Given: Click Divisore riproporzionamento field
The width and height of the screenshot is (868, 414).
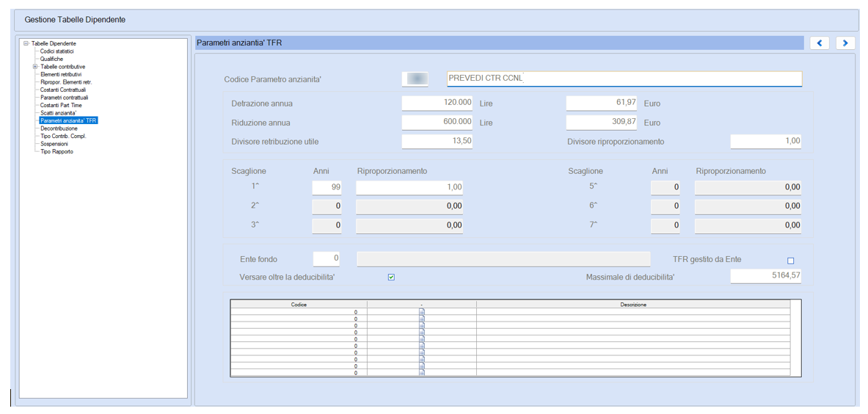Looking at the screenshot, I should click(766, 141).
